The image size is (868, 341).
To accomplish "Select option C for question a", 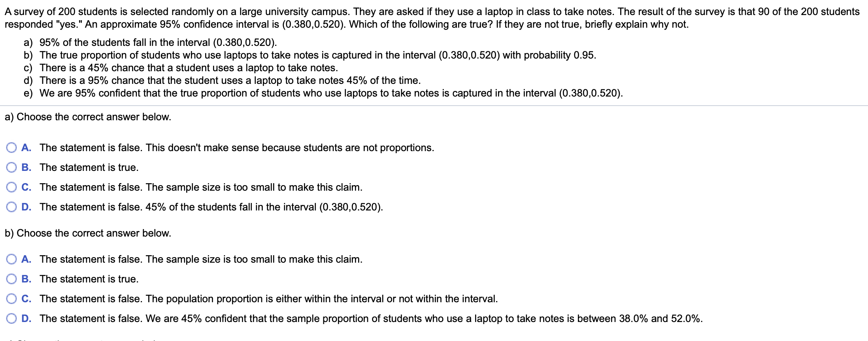I will click(x=11, y=187).
